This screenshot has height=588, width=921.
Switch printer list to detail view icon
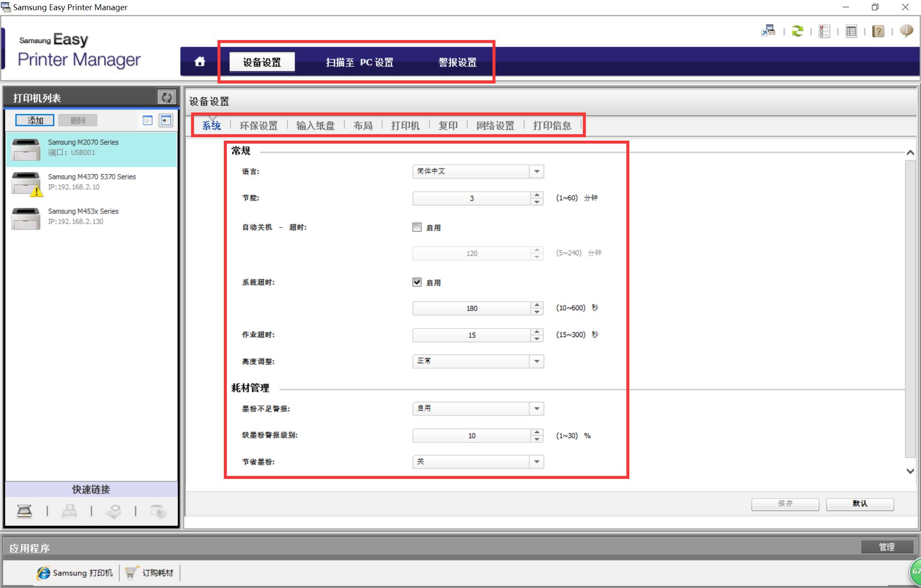166,121
